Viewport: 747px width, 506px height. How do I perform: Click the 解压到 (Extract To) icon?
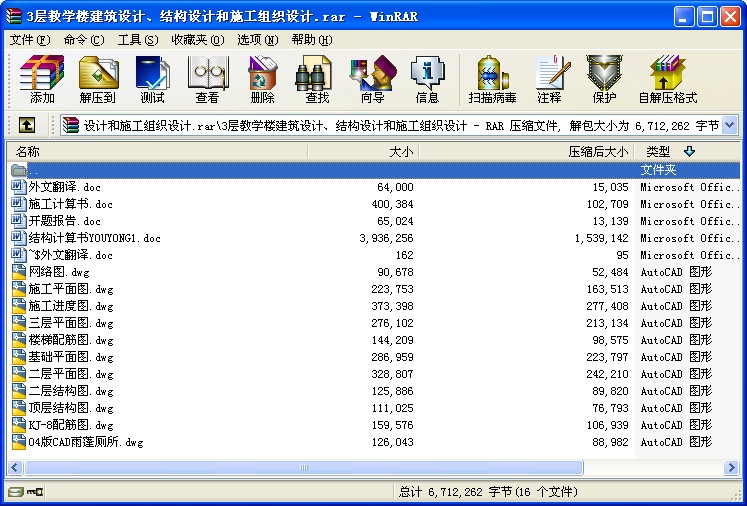[98, 79]
